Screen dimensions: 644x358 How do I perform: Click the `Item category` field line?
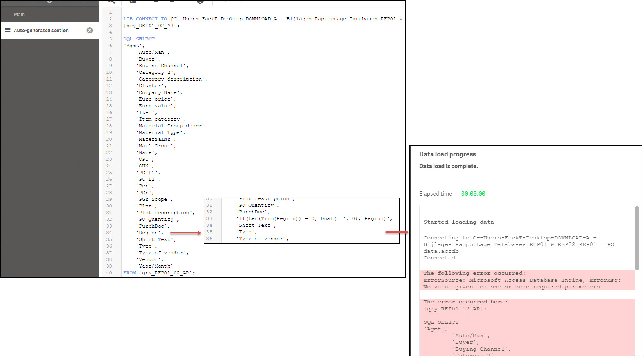(161, 119)
